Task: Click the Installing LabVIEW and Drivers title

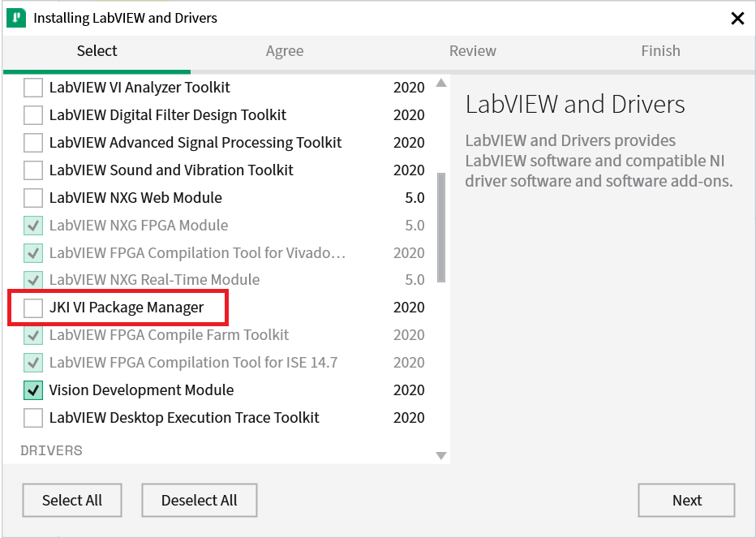Action: pyautogui.click(x=126, y=18)
